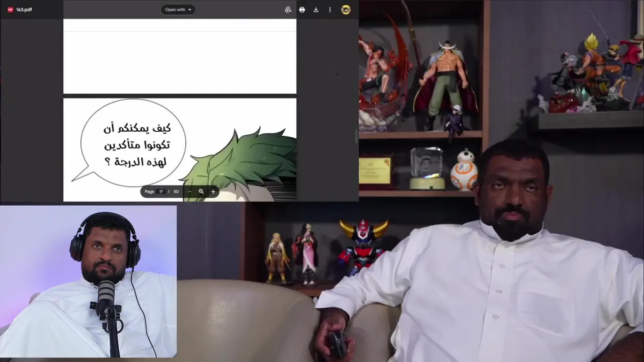The width and height of the screenshot is (644, 362).
Task: Click the red PDF file icon
Action: (x=10, y=10)
